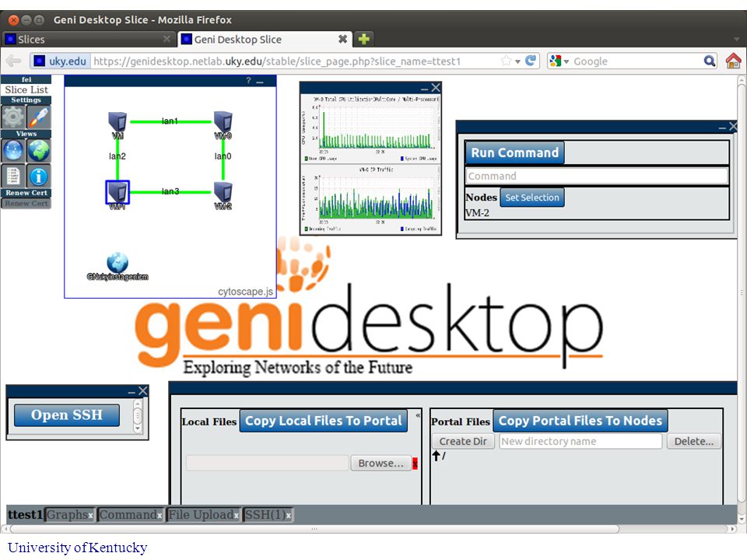Image resolution: width=747 pixels, height=560 pixels.
Task: Close the Geni Desktop Slice browser tab
Action: (x=342, y=39)
